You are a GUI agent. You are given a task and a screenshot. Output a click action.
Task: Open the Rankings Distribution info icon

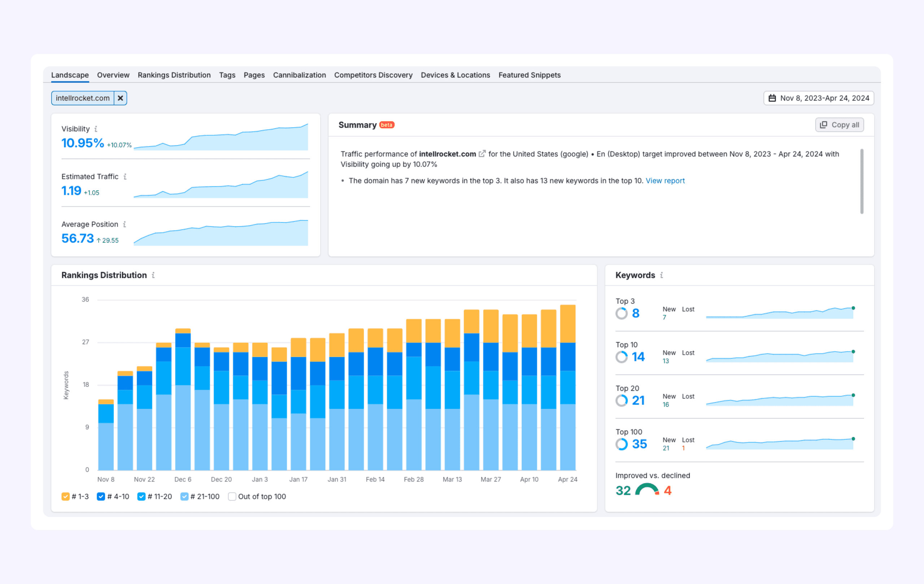pyautogui.click(x=153, y=275)
